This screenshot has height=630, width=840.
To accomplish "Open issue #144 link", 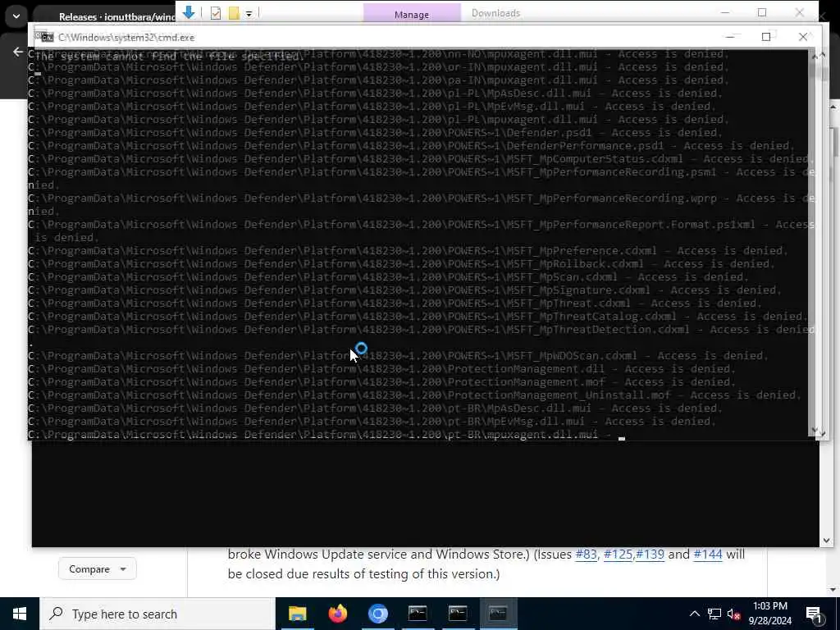I will [708, 554].
